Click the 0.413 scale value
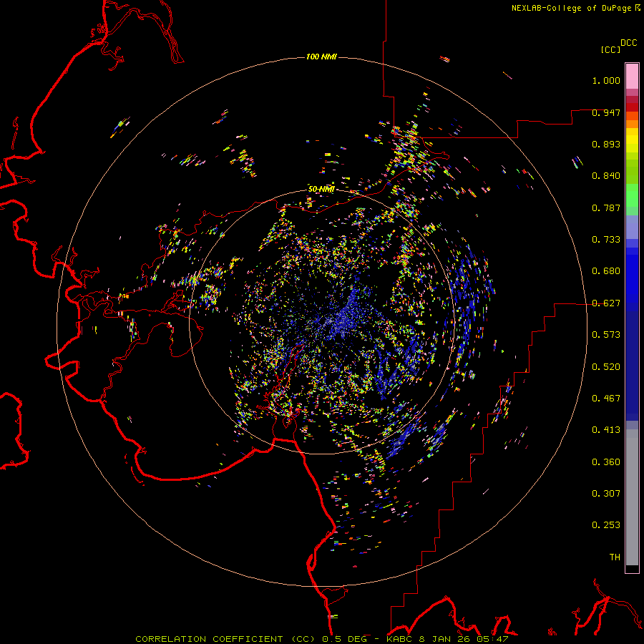This screenshot has height=644, width=644. pyautogui.click(x=606, y=430)
